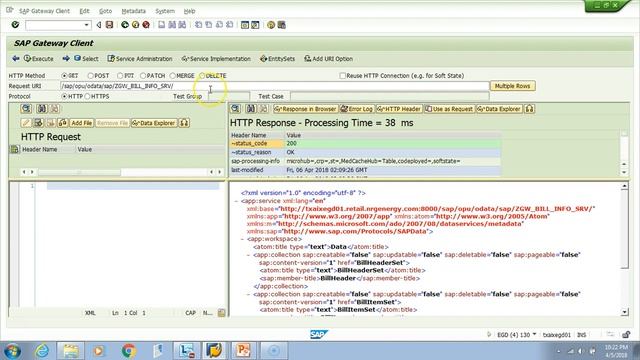The height and width of the screenshot is (360, 640).
Task: Click the Execute button
Action: (x=38, y=59)
